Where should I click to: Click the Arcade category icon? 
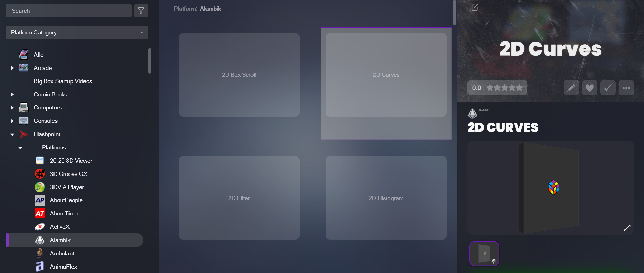(24, 68)
